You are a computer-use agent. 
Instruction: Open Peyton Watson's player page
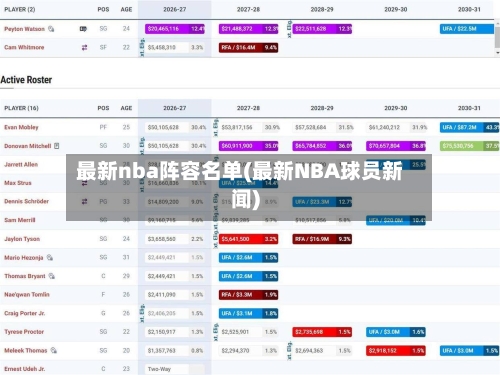24,29
